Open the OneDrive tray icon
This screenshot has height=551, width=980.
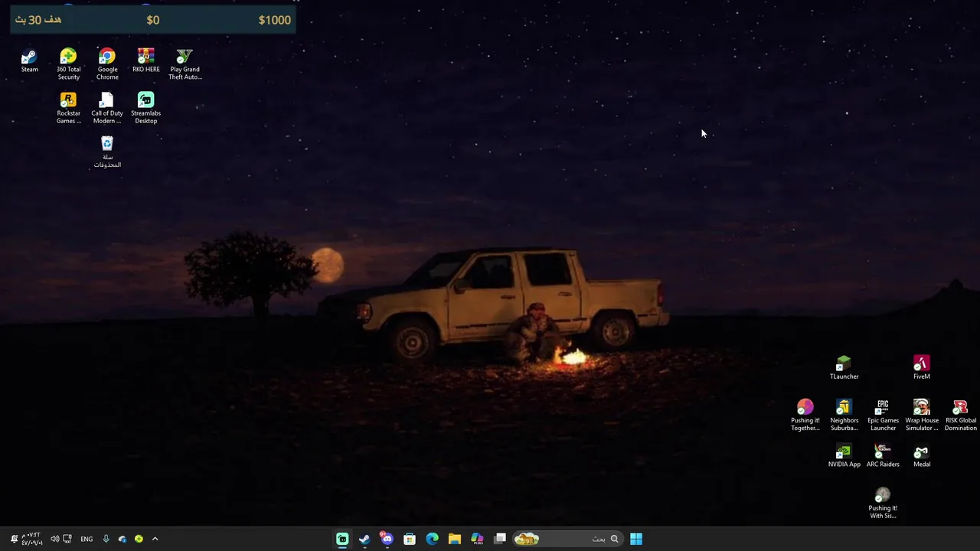[x=122, y=539]
